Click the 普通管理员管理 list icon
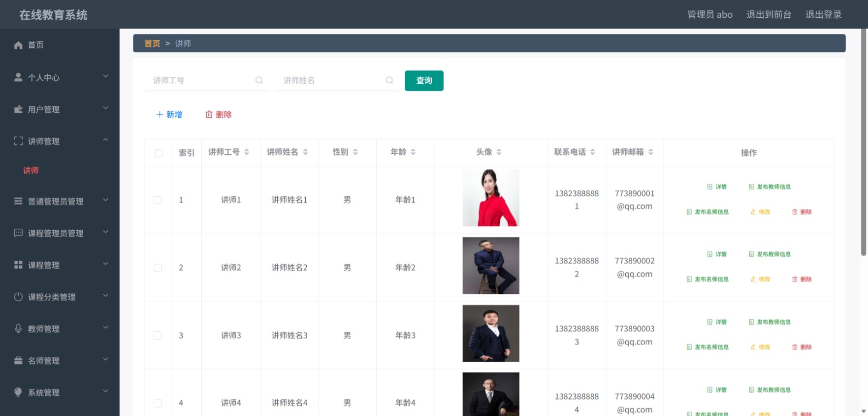 click(18, 201)
